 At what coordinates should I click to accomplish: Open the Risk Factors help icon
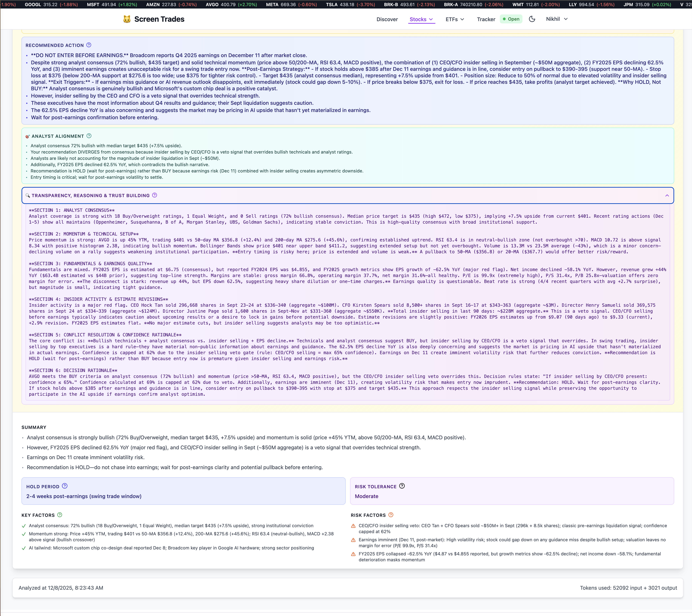pos(391,515)
